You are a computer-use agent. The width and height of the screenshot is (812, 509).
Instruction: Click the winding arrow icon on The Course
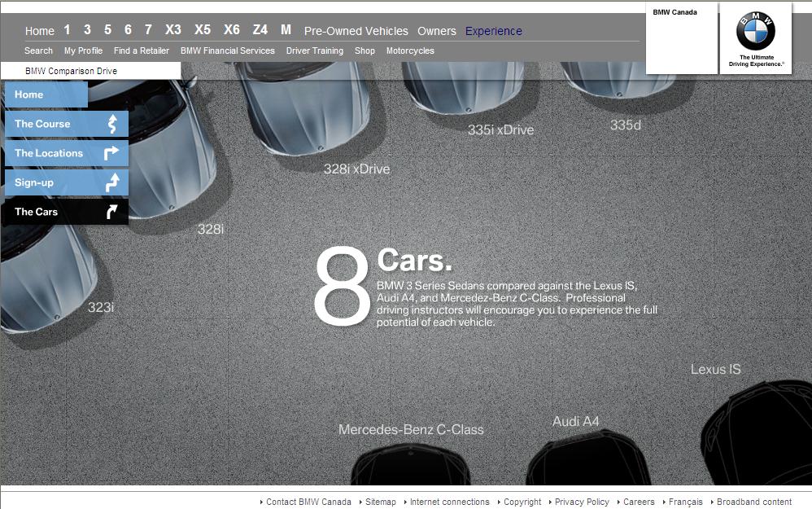[111, 124]
